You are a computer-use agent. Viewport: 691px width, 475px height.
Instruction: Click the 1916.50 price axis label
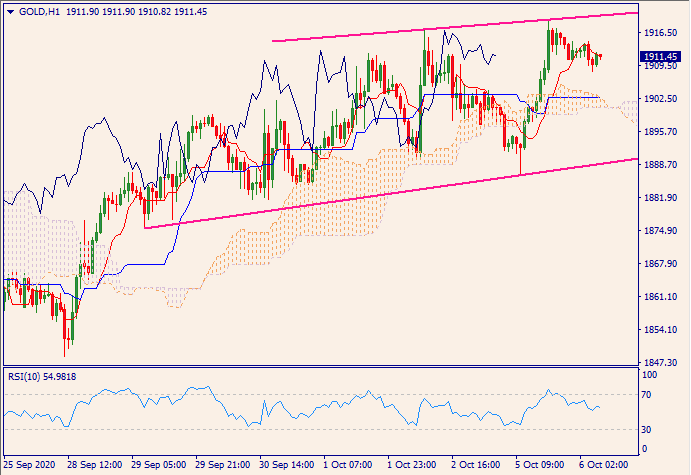point(661,33)
